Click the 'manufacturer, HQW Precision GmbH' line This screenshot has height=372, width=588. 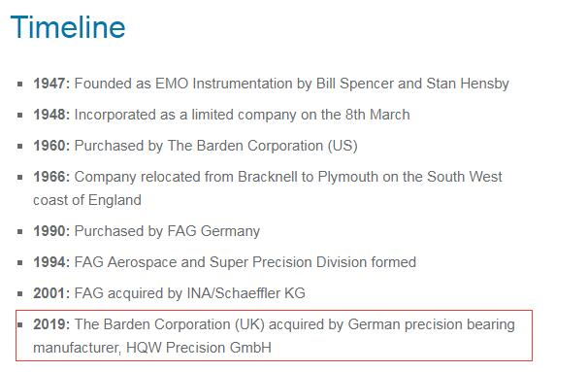152,348
